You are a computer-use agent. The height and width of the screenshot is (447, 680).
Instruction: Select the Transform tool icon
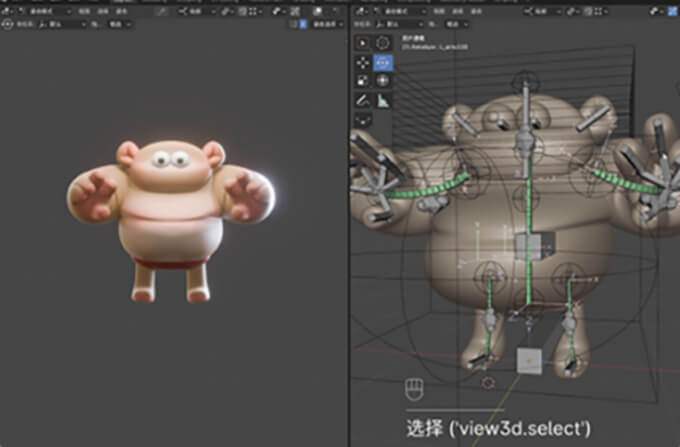point(383,81)
